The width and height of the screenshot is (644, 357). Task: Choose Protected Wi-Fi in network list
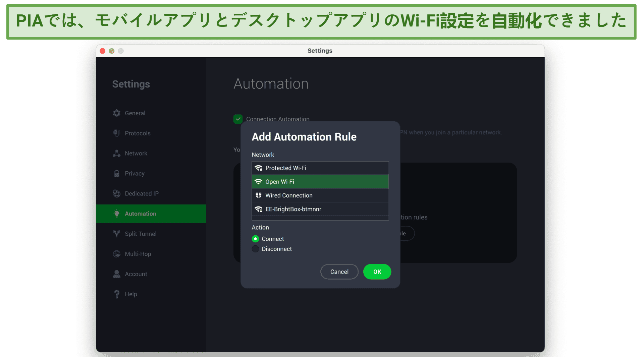click(320, 168)
